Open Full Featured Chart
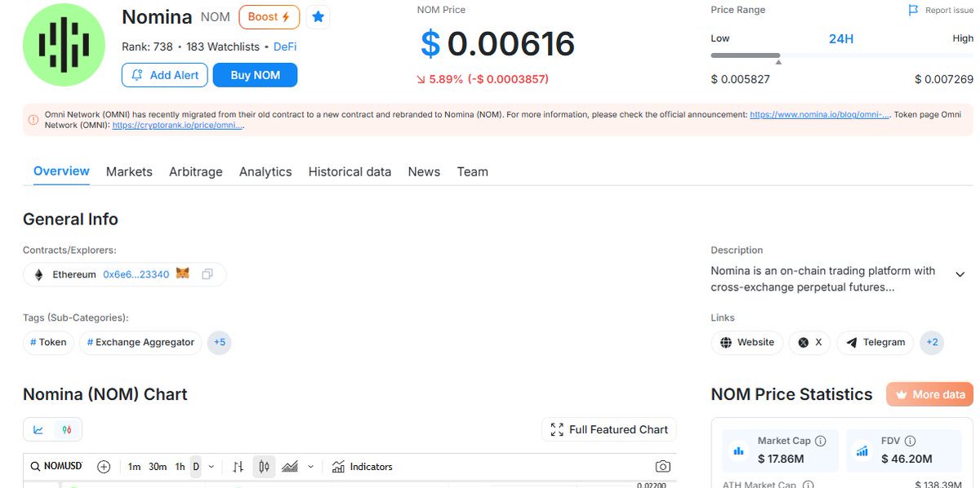 pos(609,429)
